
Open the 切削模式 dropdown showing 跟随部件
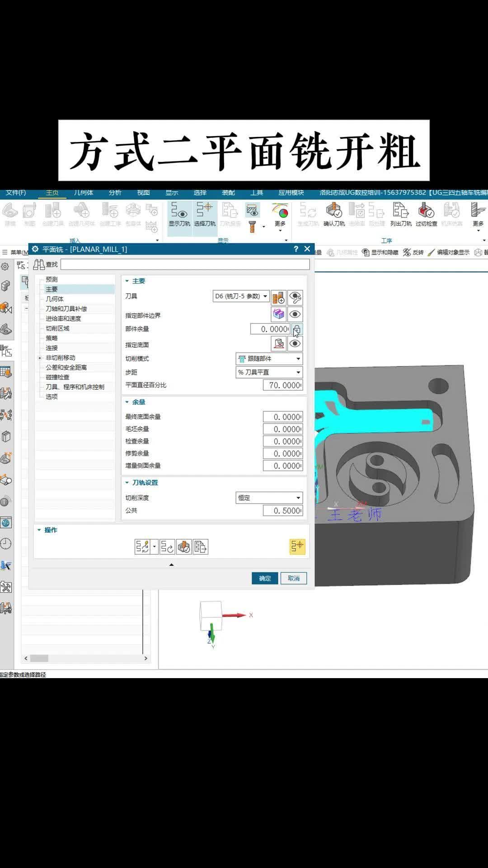pyautogui.click(x=269, y=359)
